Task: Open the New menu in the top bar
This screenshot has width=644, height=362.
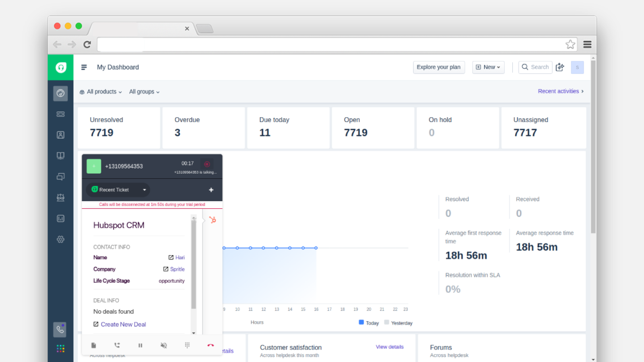Action: (x=488, y=67)
